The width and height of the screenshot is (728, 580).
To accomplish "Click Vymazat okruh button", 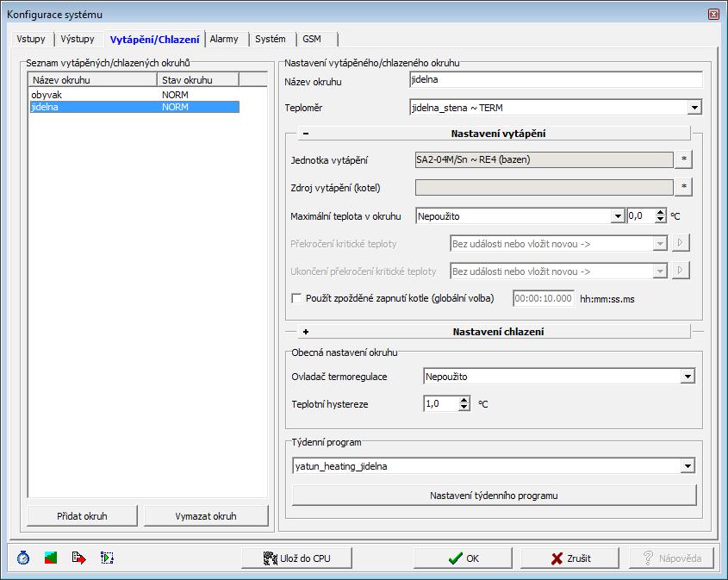I will point(206,516).
